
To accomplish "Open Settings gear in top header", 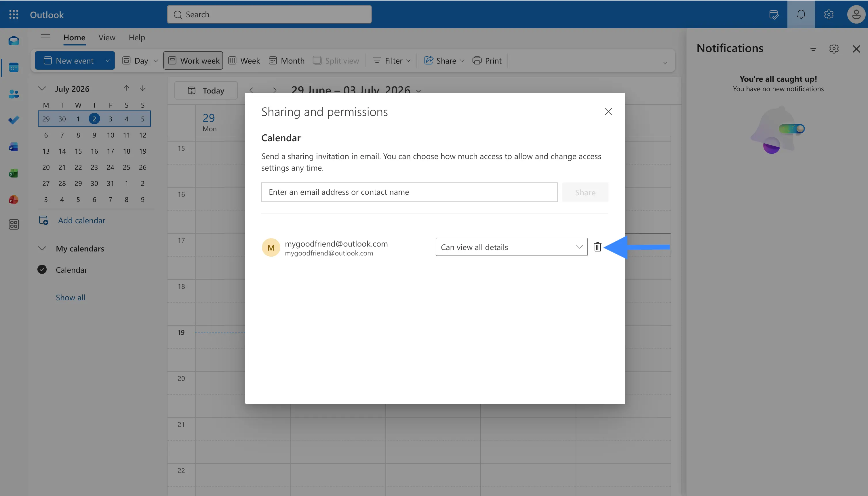I will coord(829,14).
